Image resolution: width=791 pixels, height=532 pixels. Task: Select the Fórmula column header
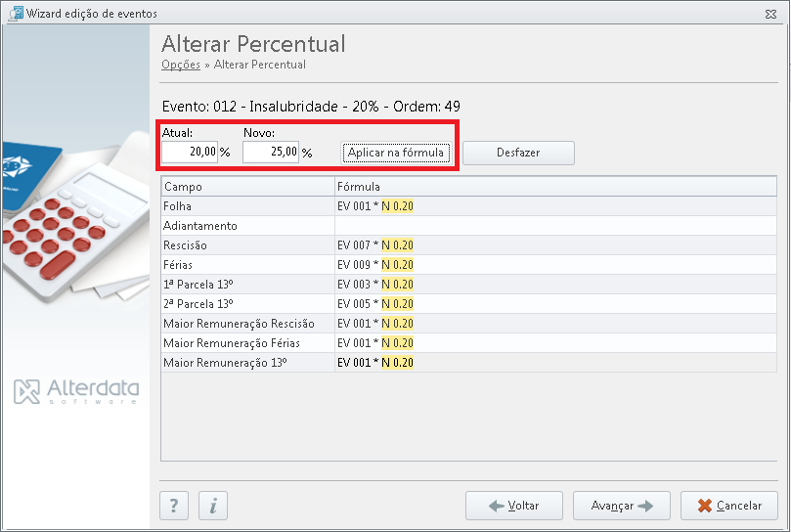[x=556, y=186]
